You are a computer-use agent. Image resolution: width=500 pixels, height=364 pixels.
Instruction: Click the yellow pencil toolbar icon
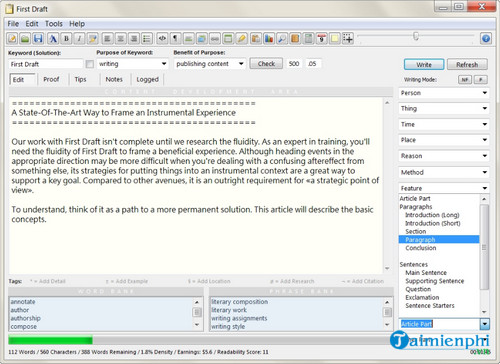(x=242, y=39)
